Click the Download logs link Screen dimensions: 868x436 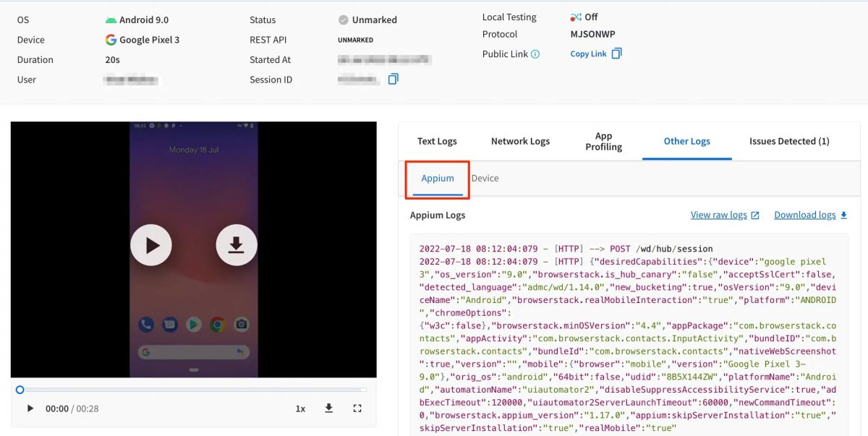pos(810,215)
